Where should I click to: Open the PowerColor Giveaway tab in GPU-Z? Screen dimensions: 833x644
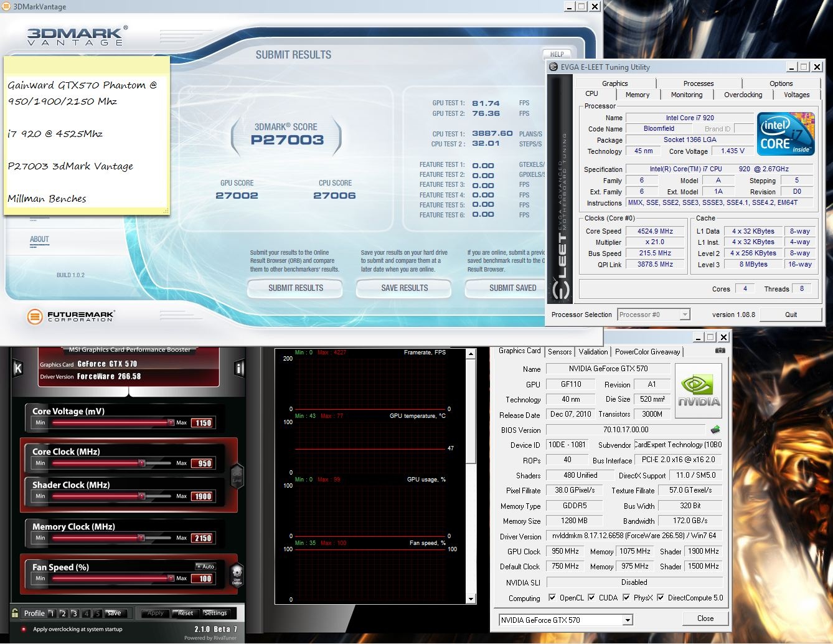(647, 352)
